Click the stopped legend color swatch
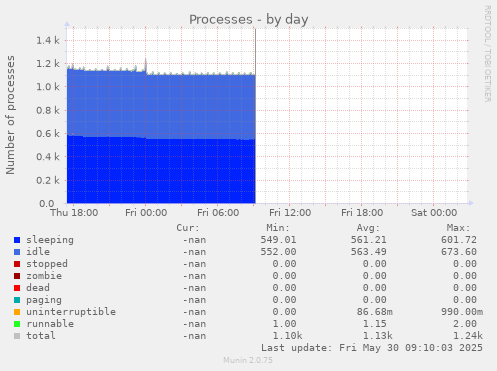 click(x=17, y=264)
